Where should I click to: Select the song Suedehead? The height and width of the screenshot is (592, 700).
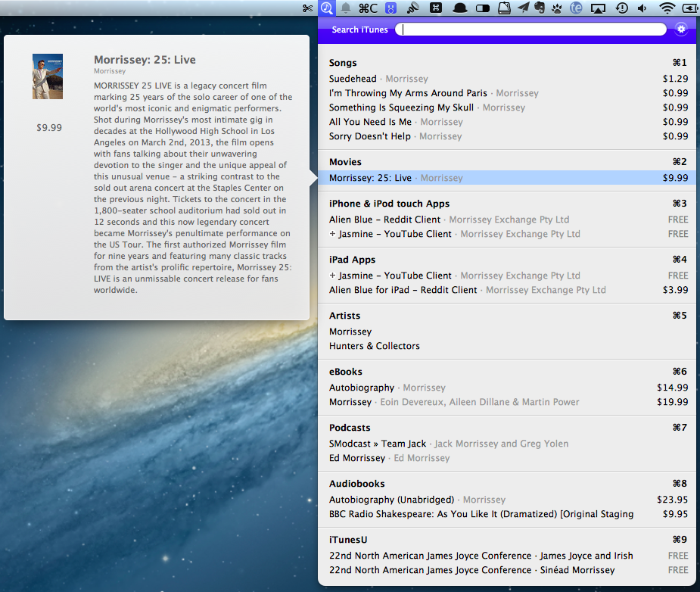pos(509,79)
